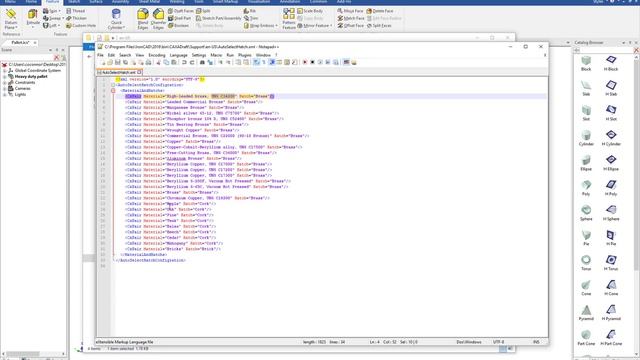
Task: Collapse the AutoSelectHatchConfiguration fold marker
Action: tap(113, 85)
